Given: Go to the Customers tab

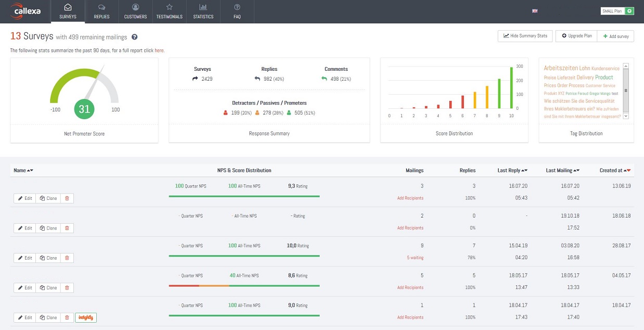Looking at the screenshot, I should pos(135,11).
